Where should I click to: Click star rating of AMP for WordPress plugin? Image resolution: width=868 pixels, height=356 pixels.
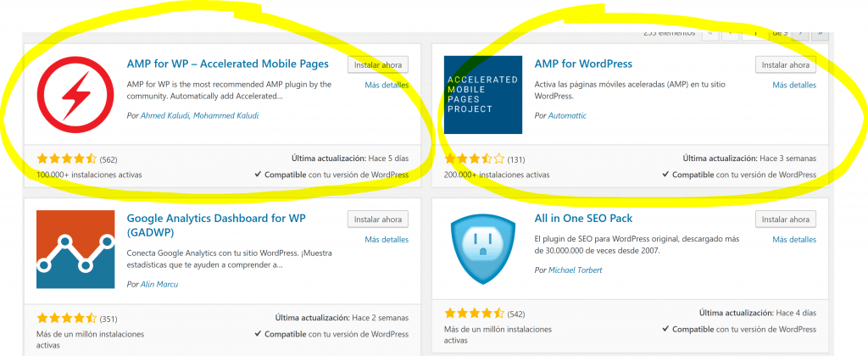pos(475,159)
